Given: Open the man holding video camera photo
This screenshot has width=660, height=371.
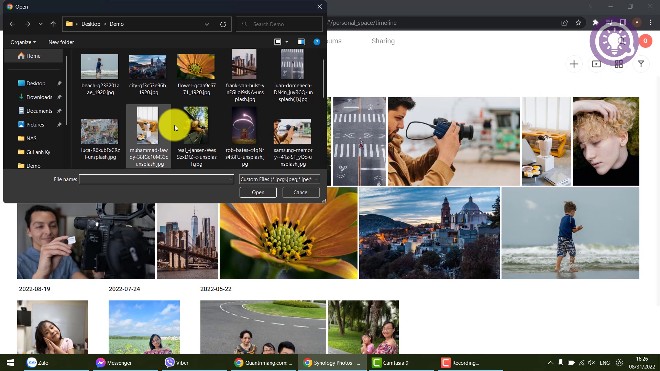Looking at the screenshot, I should [86, 241].
